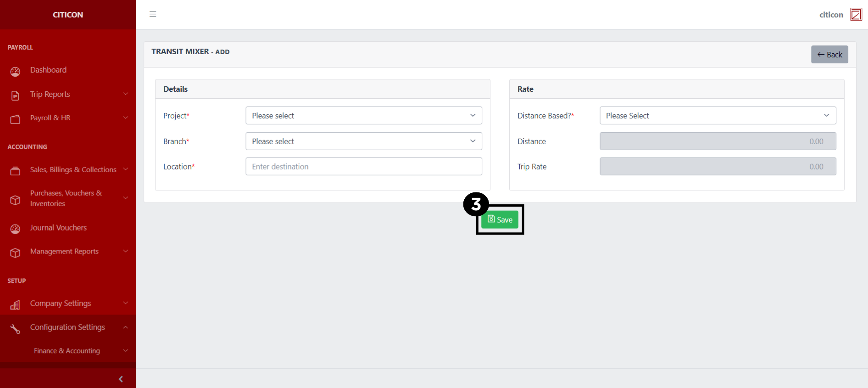
Task: Click the Trip Reports document icon
Action: click(15, 96)
